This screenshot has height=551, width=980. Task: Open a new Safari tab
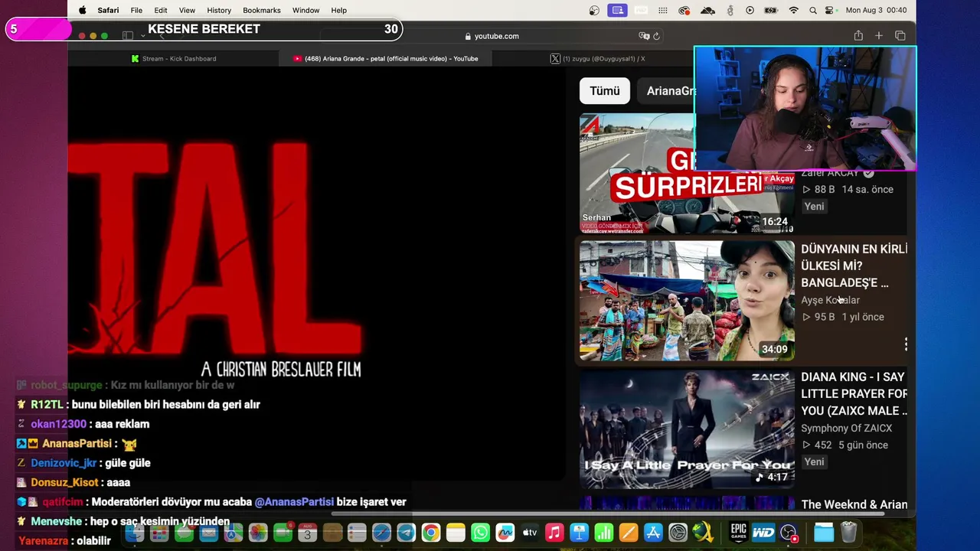879,35
